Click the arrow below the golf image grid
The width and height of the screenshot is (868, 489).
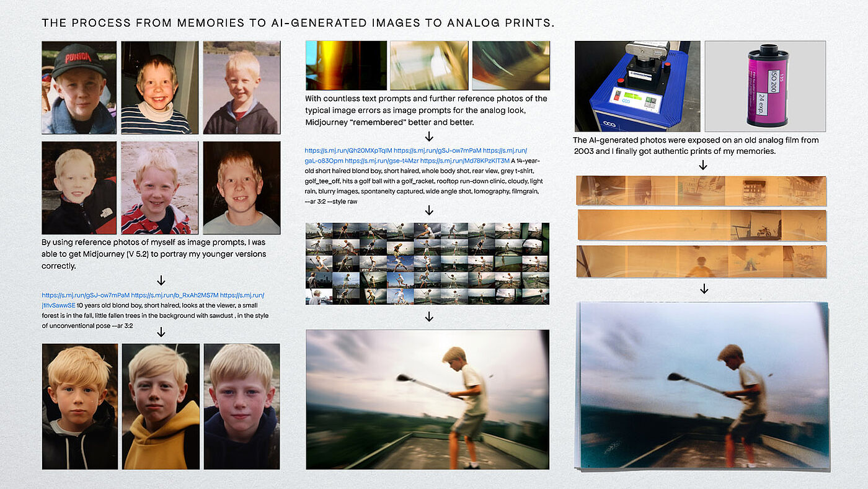(x=428, y=317)
